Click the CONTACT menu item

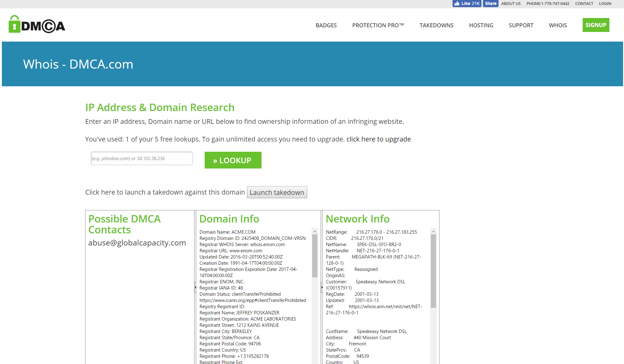click(x=584, y=3)
